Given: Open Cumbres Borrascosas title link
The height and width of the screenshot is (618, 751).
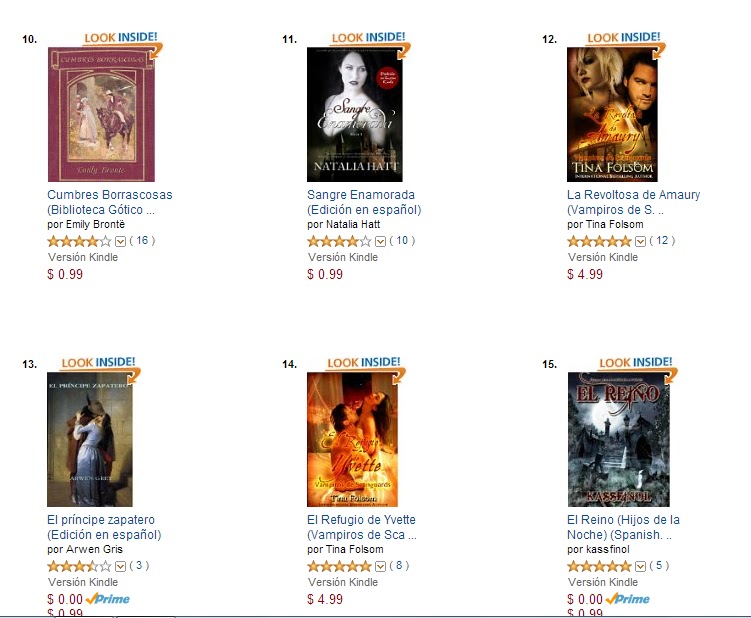Looking at the screenshot, I should [x=110, y=202].
